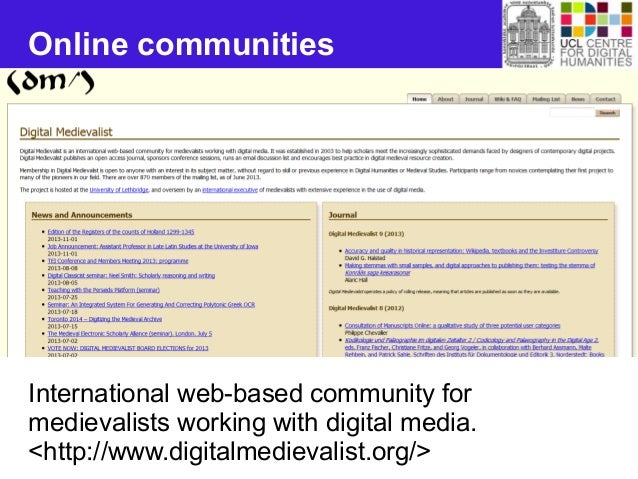Click the date 2013-07-25
This screenshot has width=638, height=479.
(62, 297)
